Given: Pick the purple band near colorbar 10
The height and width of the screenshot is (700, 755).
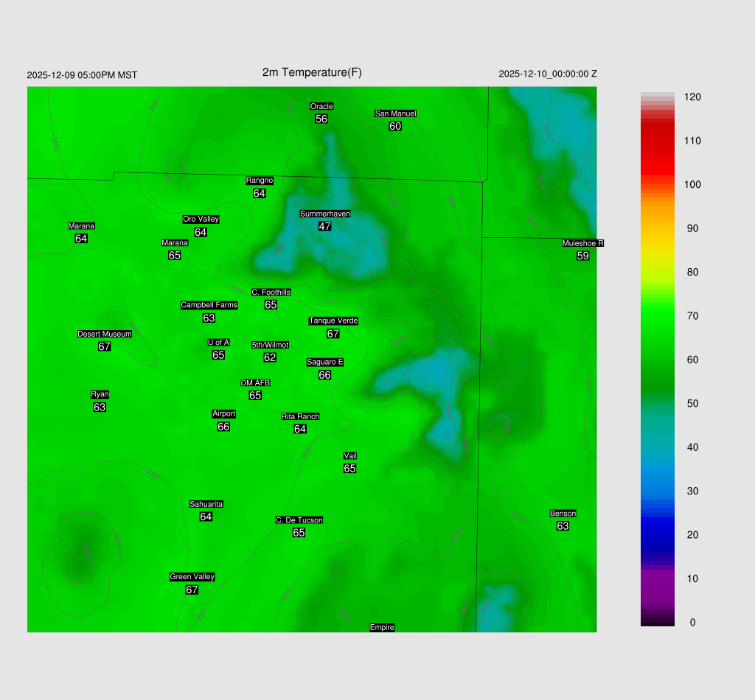Looking at the screenshot, I should pyautogui.click(x=657, y=578).
